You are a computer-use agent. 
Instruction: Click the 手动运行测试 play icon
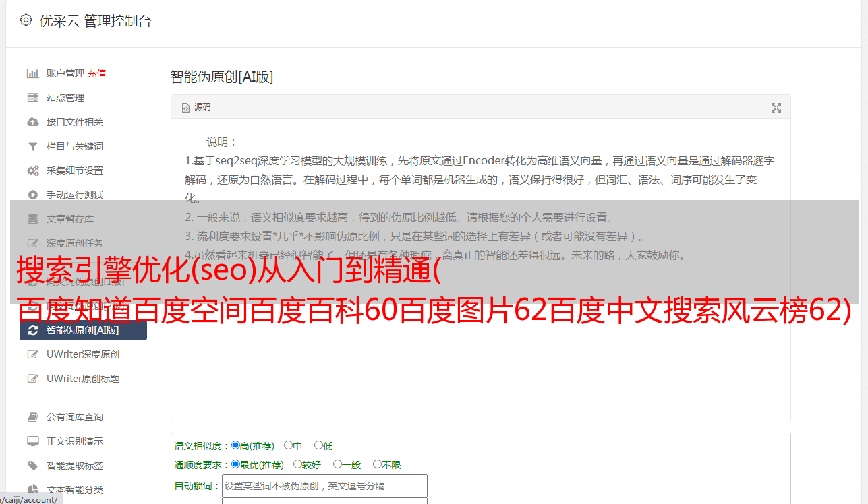click(32, 195)
